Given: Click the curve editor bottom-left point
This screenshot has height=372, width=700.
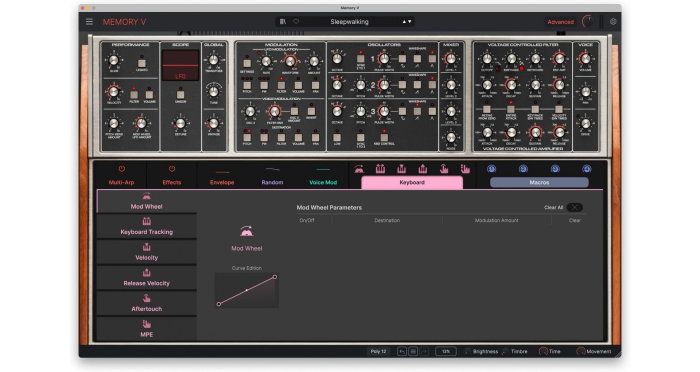Looking at the screenshot, I should point(219,304).
